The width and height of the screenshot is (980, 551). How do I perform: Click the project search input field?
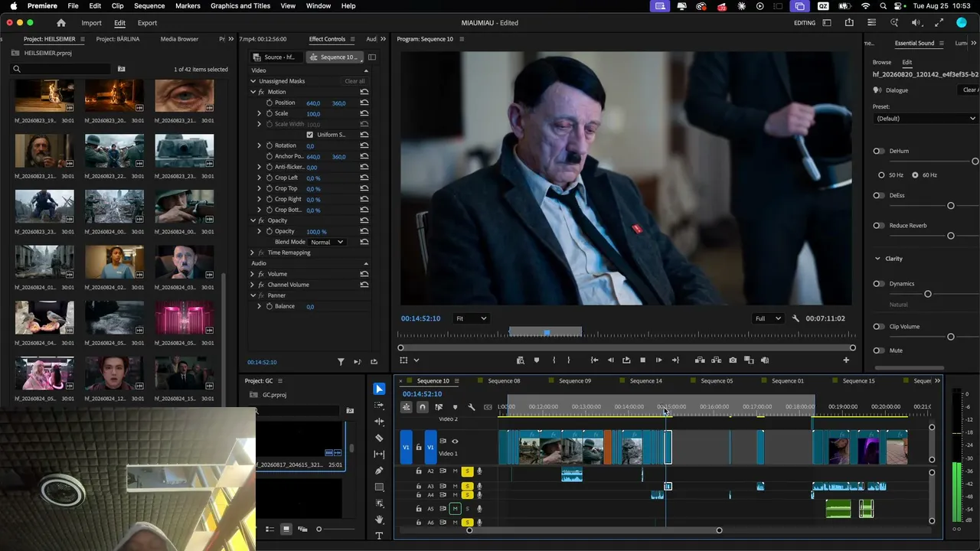(x=61, y=69)
